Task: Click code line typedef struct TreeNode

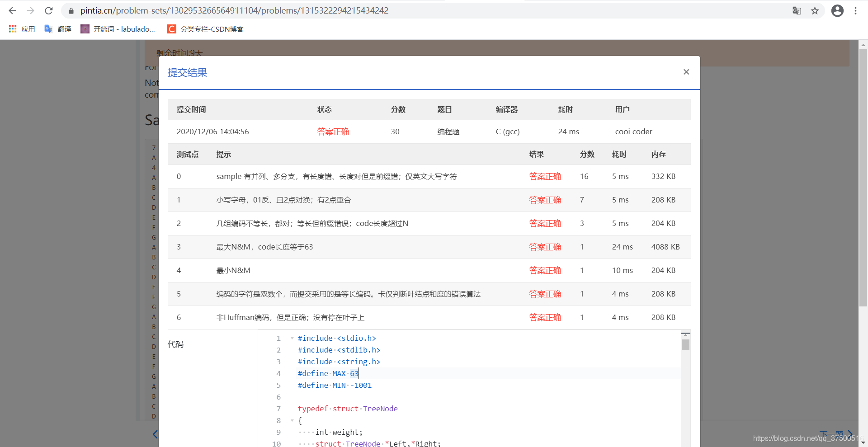Action: coord(348,409)
